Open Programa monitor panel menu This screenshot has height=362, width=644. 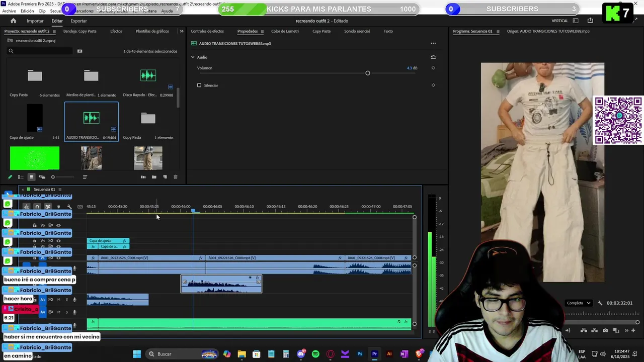(x=498, y=31)
